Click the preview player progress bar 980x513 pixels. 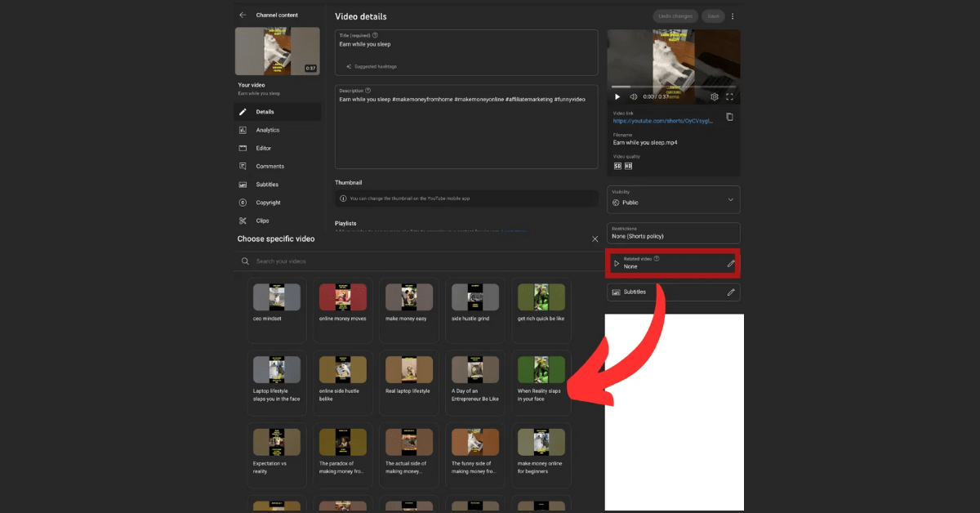click(674, 87)
